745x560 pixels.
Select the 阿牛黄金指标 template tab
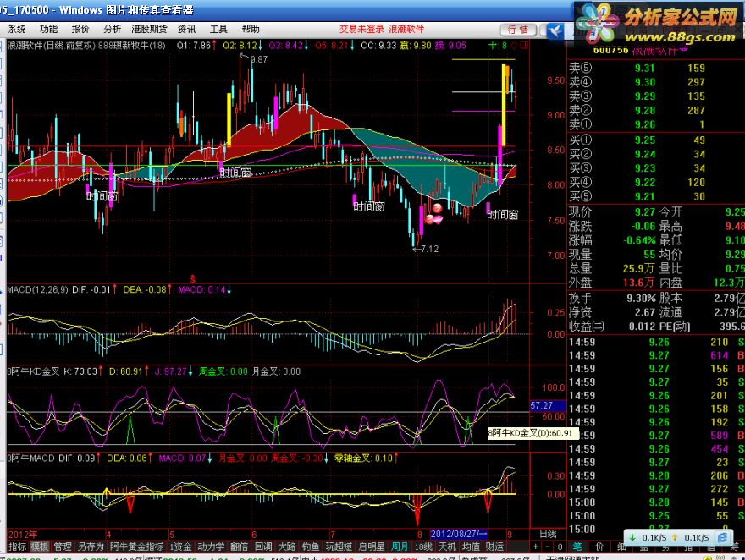137,546
